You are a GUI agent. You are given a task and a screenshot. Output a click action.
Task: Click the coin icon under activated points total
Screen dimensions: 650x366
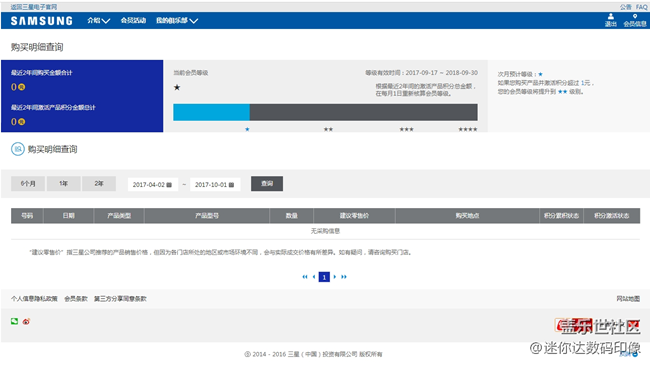point(22,122)
